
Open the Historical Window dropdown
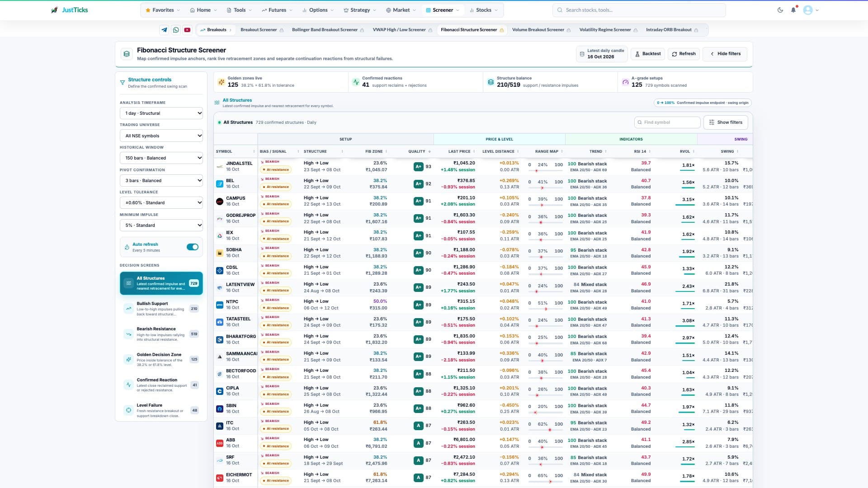161,158
